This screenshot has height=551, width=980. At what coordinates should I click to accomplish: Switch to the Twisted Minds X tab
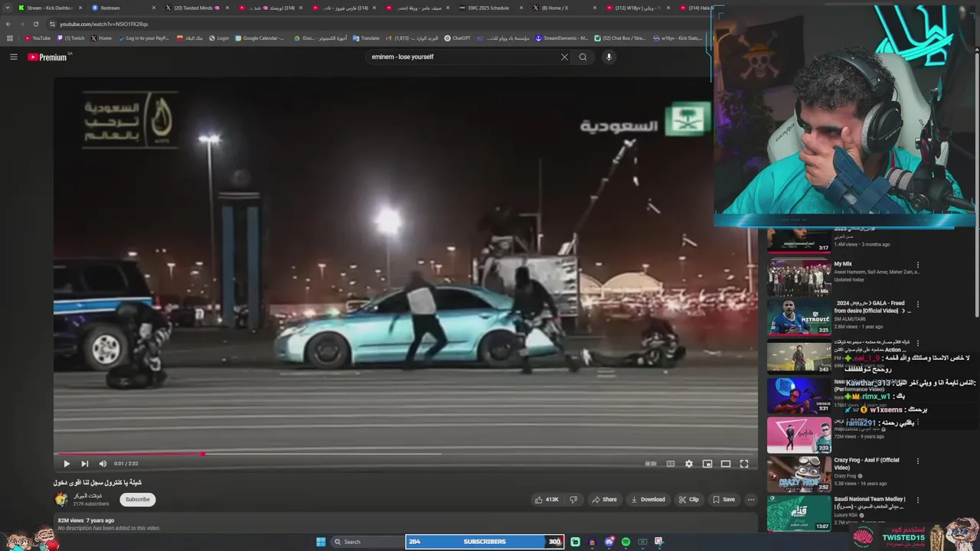tap(196, 8)
